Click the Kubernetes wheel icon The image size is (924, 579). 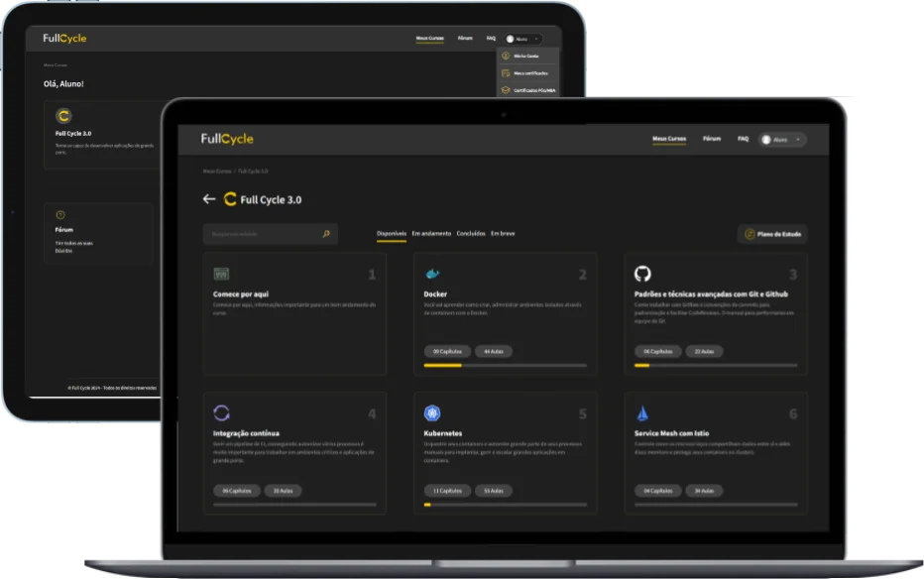tap(432, 412)
